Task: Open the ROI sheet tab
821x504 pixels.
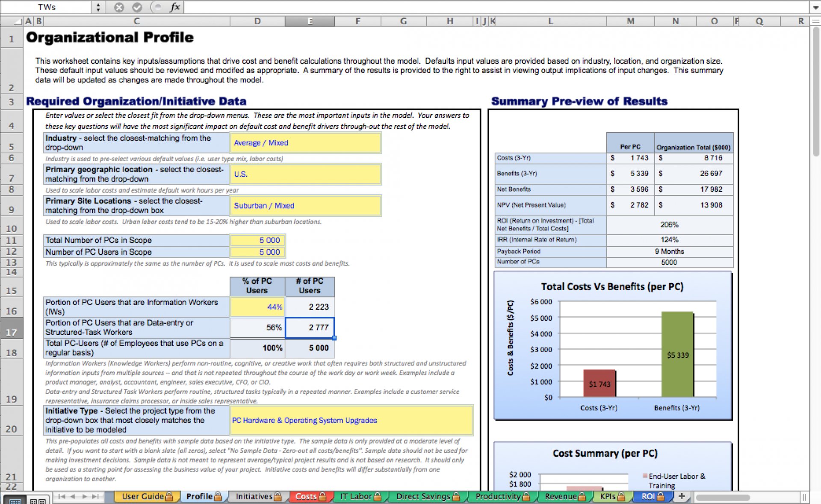Action: pos(653,496)
